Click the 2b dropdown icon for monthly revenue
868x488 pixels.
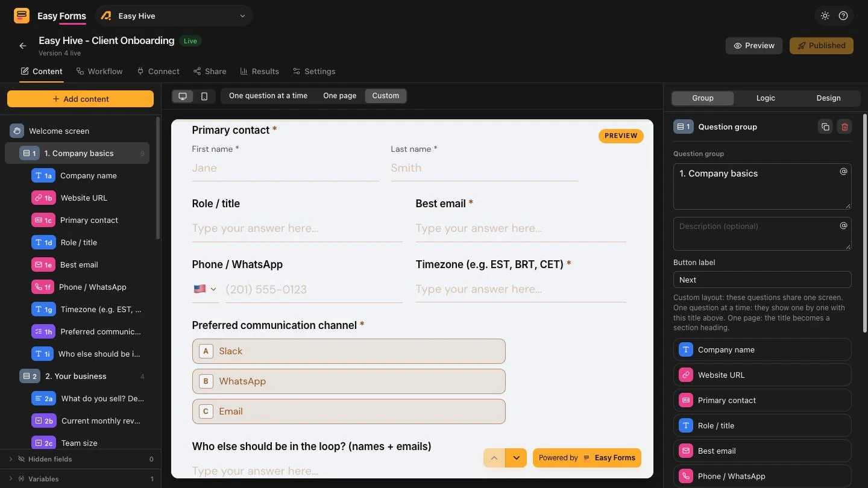click(43, 421)
